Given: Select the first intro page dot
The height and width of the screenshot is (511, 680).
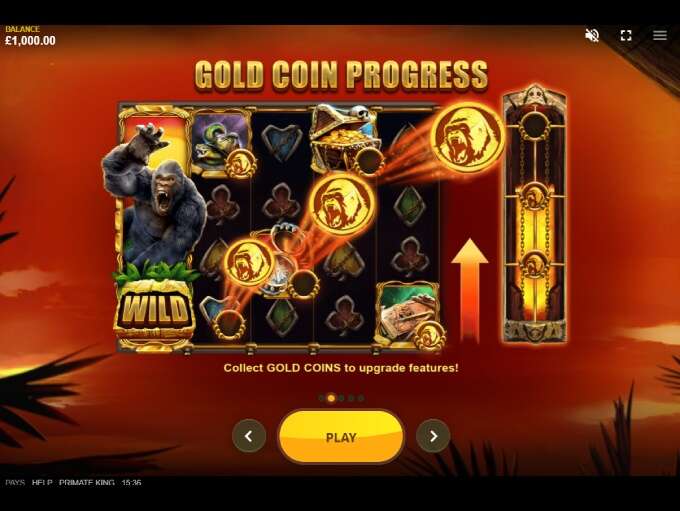Looking at the screenshot, I should 322,398.
